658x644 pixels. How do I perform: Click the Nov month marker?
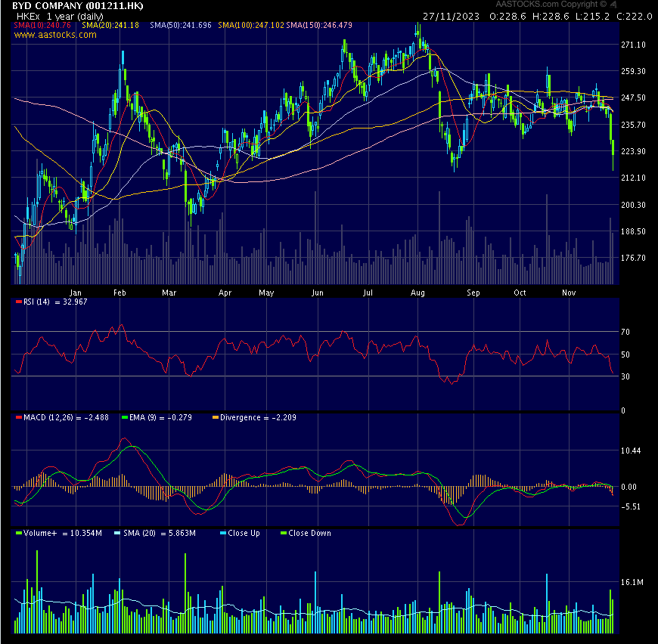pos(569,293)
